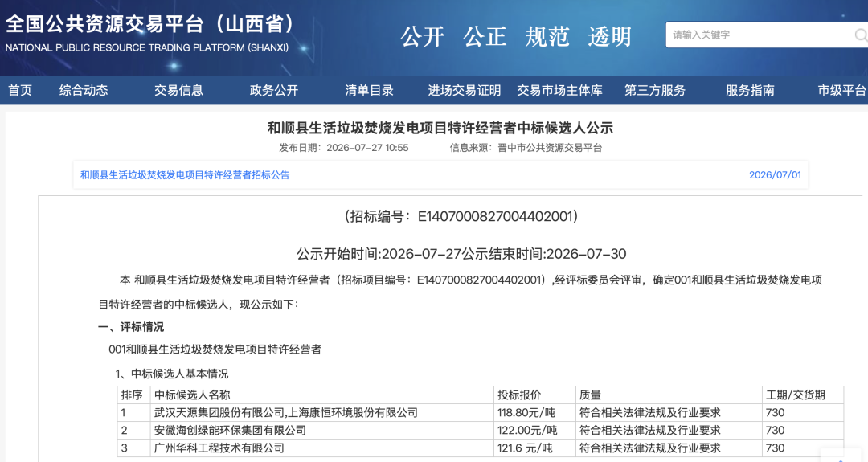Open the 和顺县生活垃圾焚烧发电项目特许经营者招标公告 link
Image resolution: width=868 pixels, height=462 pixels.
[x=185, y=175]
